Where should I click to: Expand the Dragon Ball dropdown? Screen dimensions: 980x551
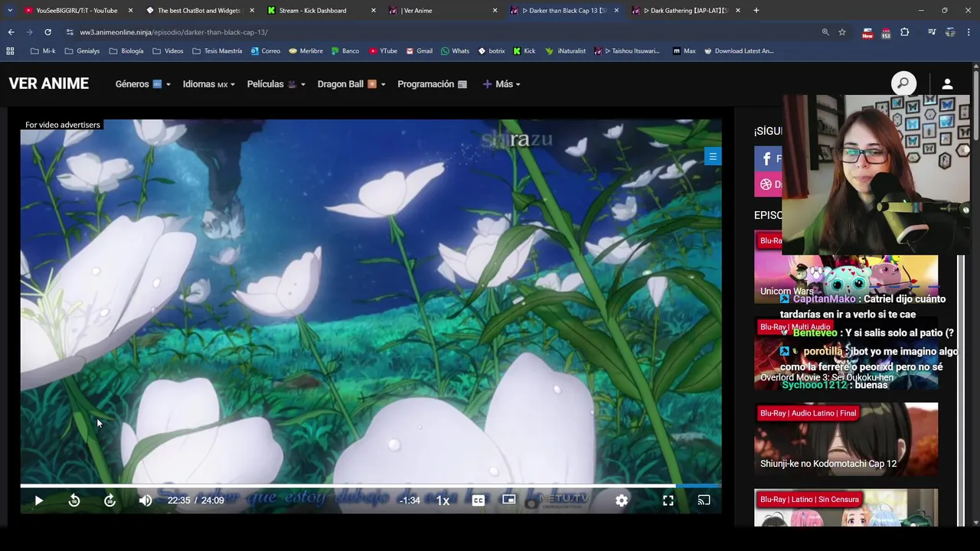click(x=351, y=84)
